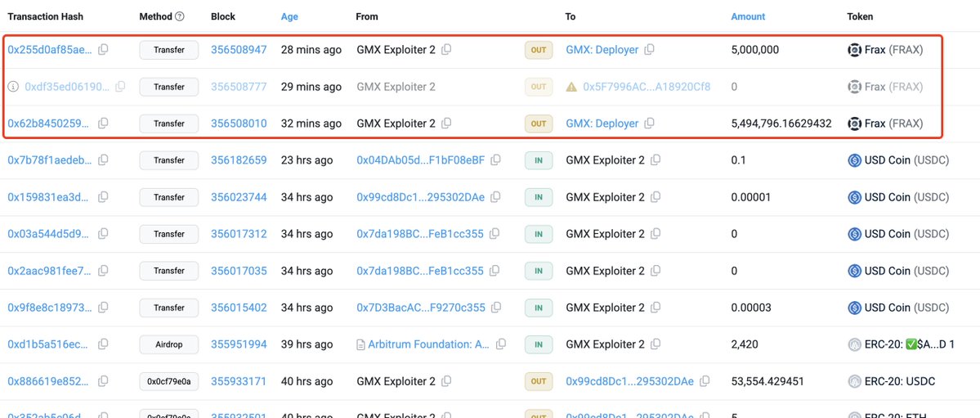Click the info icon before hash 0xdf35ed06190
Screen dimensions: 980x418
pos(12,87)
